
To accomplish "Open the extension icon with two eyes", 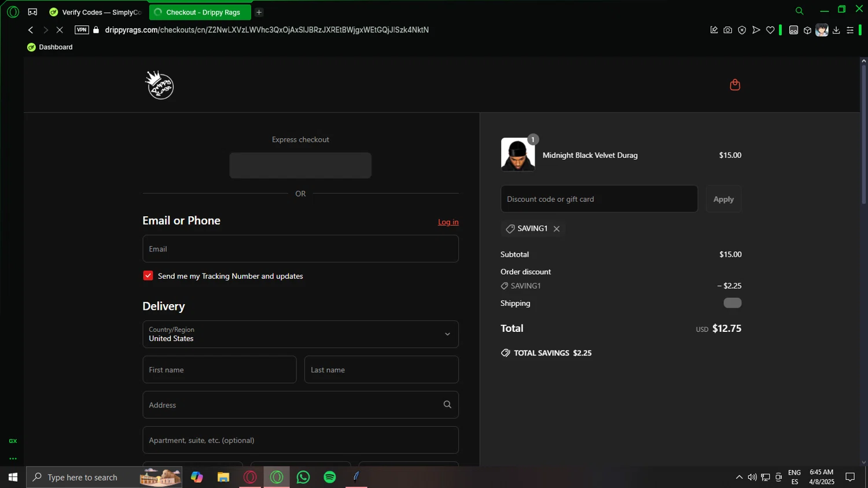I will [x=793, y=30].
